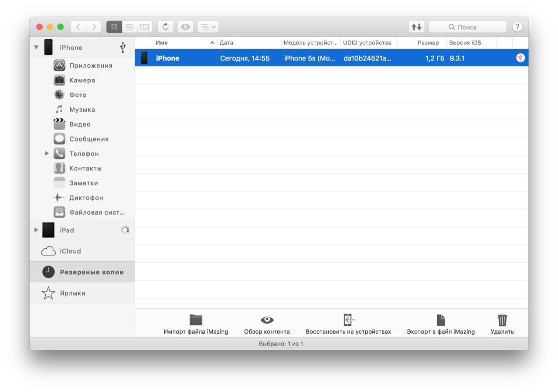Focus the Поиск search field
The image size is (558, 392).
[x=467, y=27]
